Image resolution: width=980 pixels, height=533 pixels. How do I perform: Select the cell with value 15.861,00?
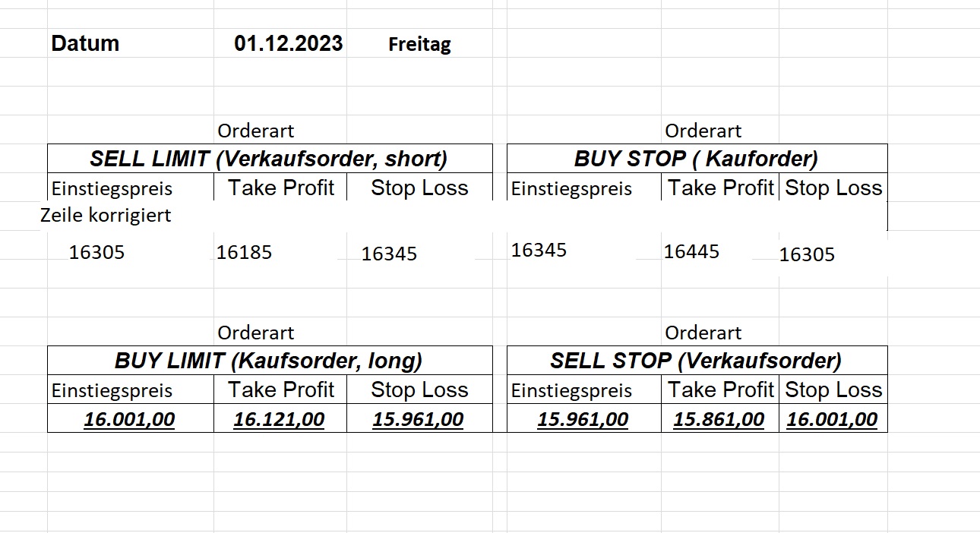click(x=719, y=419)
